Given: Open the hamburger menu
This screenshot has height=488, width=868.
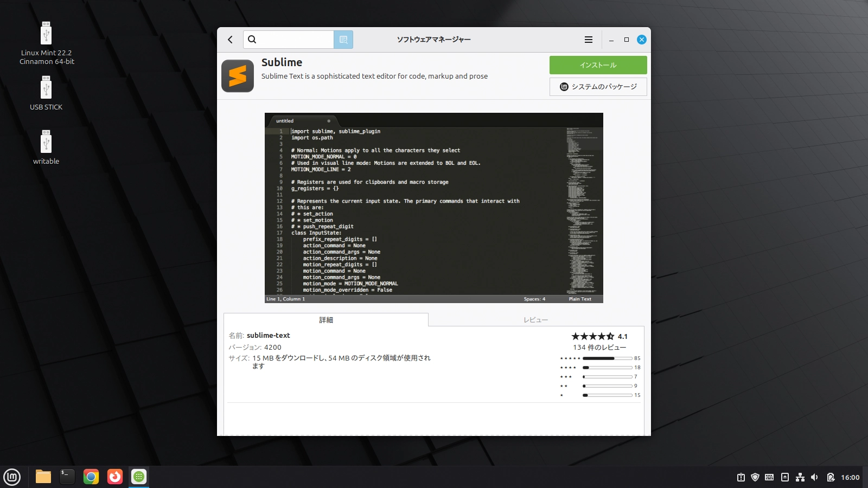Looking at the screenshot, I should (x=589, y=40).
